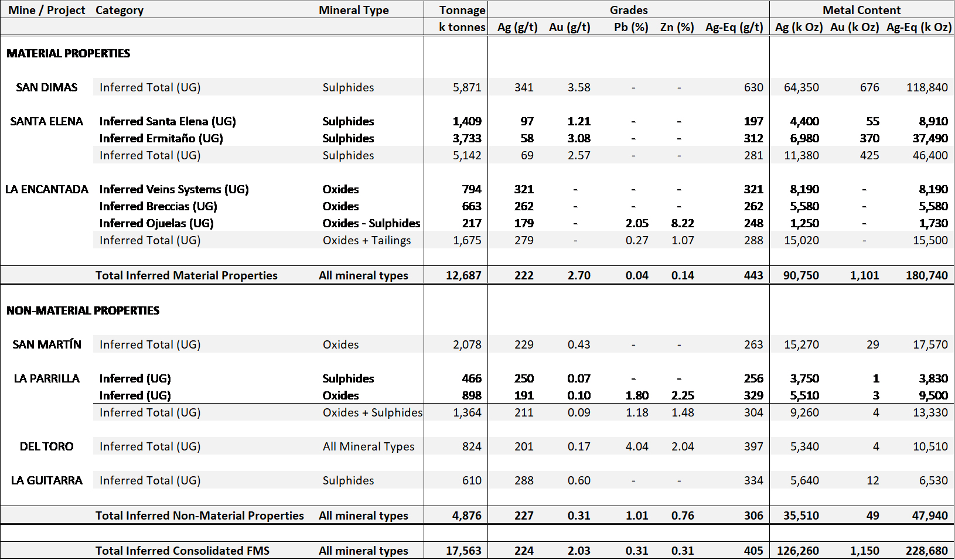
Task: Select the 'k tonnes' unit header
Action: click(x=462, y=27)
